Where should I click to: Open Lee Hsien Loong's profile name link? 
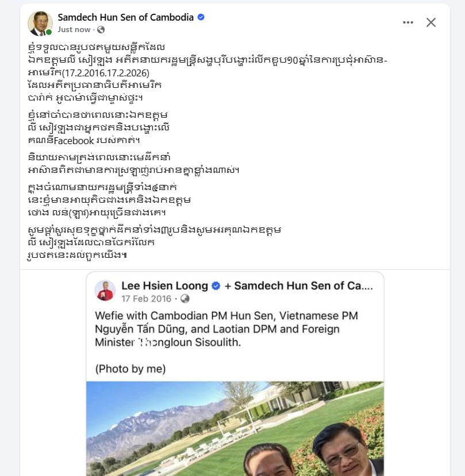(x=164, y=285)
